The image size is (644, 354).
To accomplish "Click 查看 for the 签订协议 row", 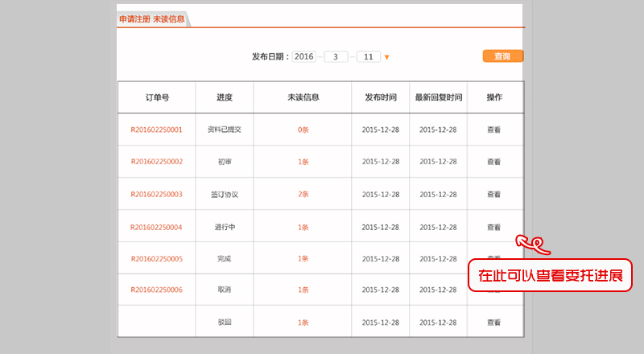I will (x=493, y=194).
